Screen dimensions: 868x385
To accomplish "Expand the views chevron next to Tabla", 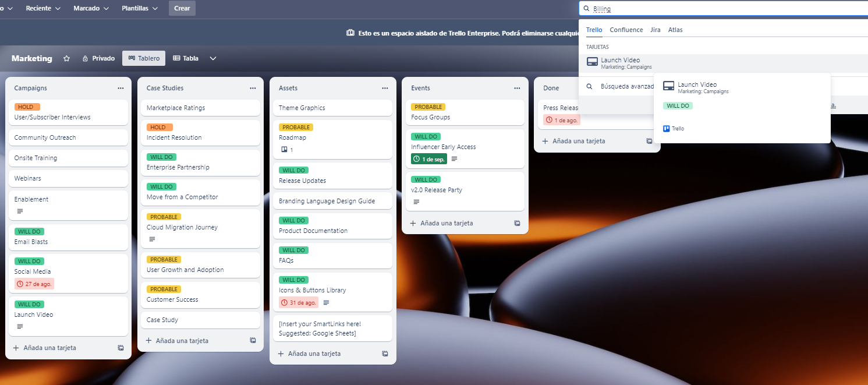I will pos(213,58).
